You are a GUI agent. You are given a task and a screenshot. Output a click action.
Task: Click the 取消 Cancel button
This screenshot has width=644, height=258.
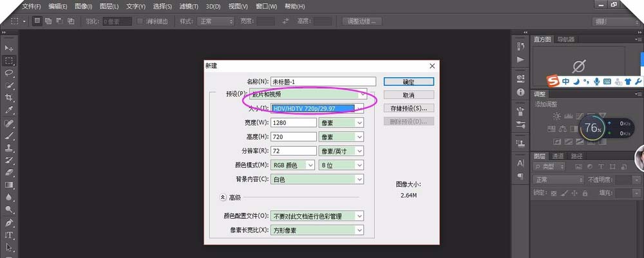(408, 95)
